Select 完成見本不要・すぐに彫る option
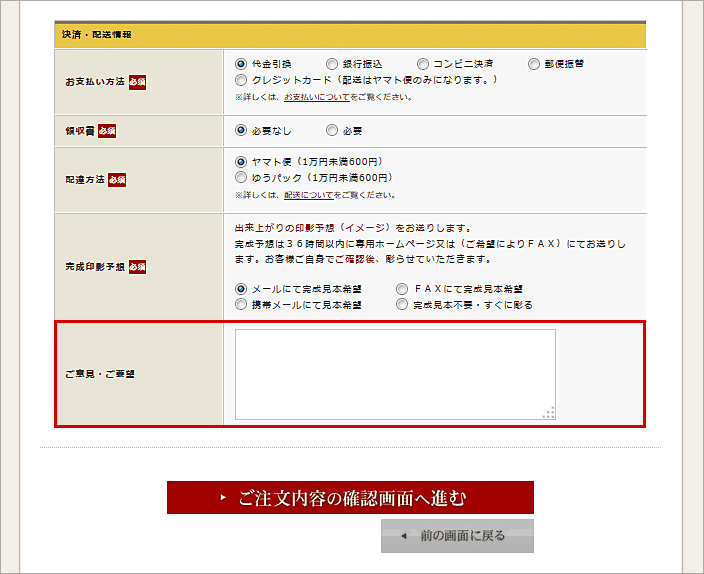The height and width of the screenshot is (574, 704). point(402,304)
